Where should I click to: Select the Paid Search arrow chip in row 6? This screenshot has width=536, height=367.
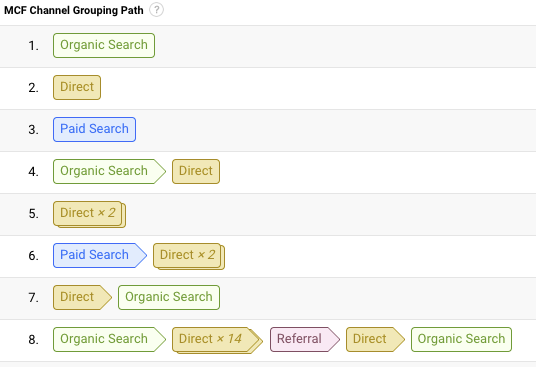click(x=100, y=256)
